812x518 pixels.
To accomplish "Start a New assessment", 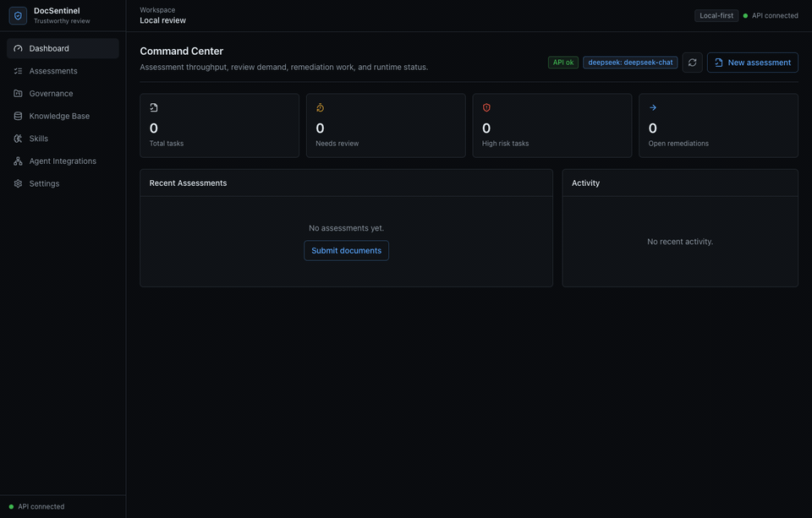I will tap(753, 63).
